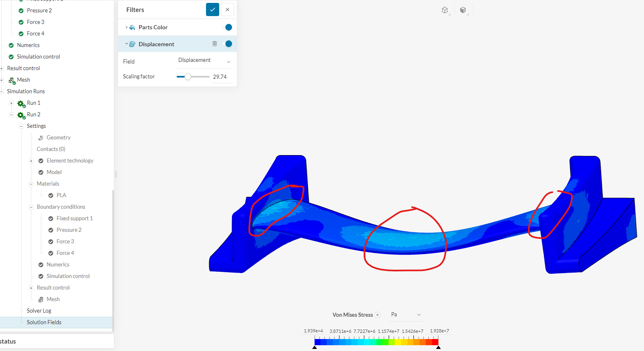The image size is (644, 351).
Task: Select Run 1 in Simulation Runs
Action: pos(33,103)
